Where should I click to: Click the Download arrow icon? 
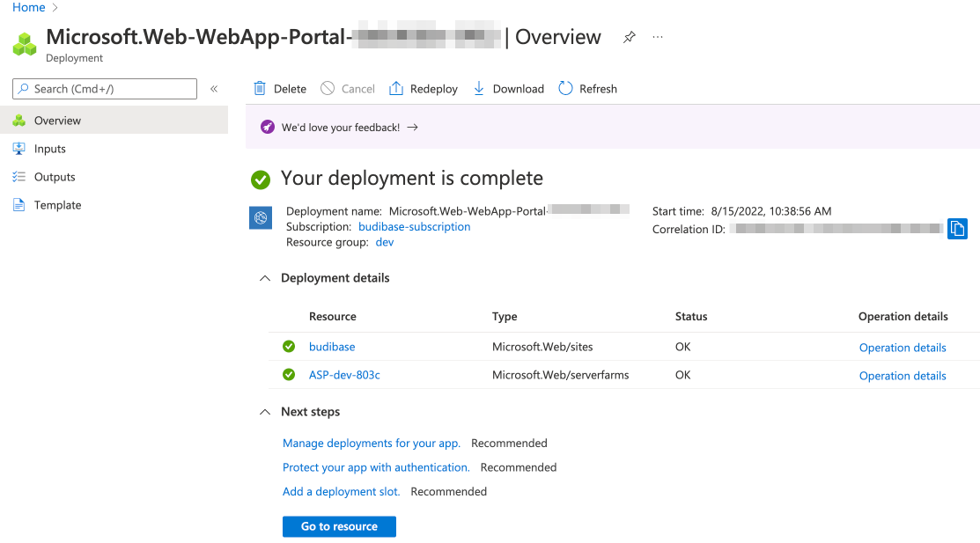pos(479,89)
